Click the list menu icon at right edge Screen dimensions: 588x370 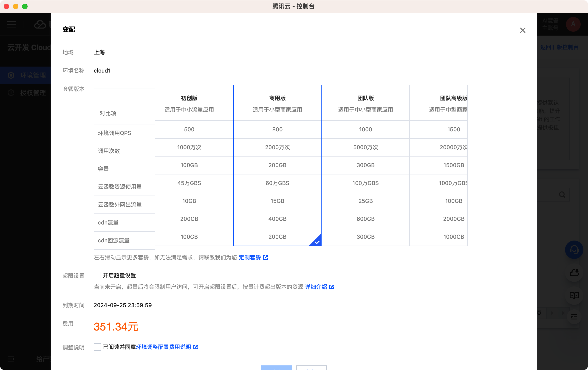(x=574, y=317)
